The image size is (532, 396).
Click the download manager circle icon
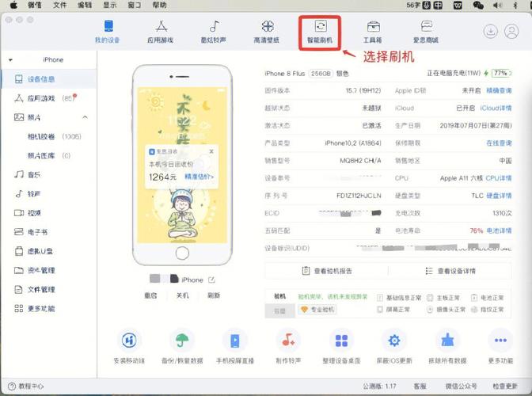491,31
